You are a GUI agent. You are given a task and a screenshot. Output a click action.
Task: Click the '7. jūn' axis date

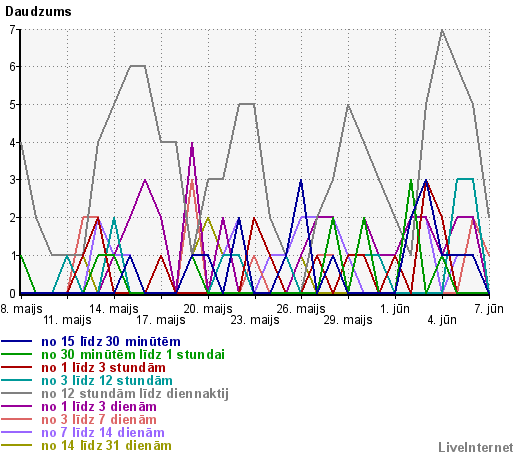489,309
